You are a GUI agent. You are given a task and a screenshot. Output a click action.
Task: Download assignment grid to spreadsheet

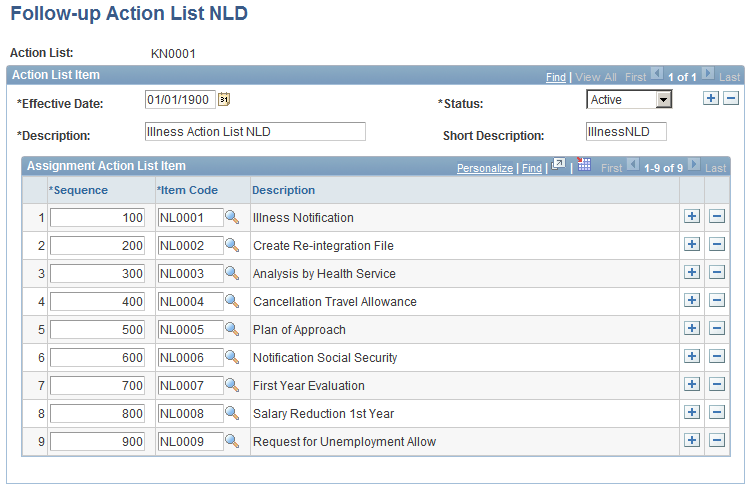click(584, 165)
